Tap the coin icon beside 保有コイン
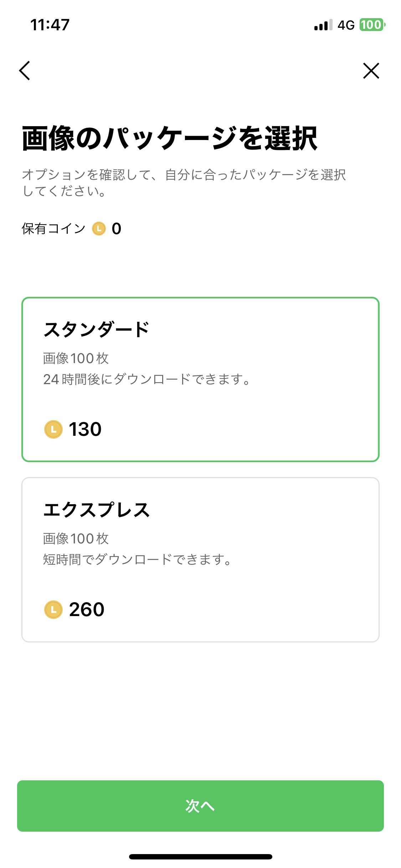 [x=99, y=229]
